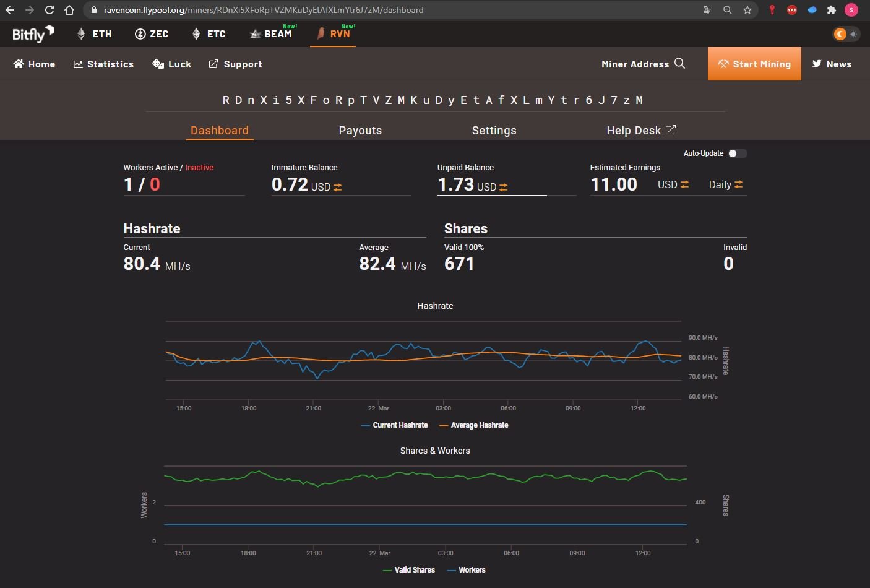
Task: Open the Payouts tab
Action: [x=360, y=130]
